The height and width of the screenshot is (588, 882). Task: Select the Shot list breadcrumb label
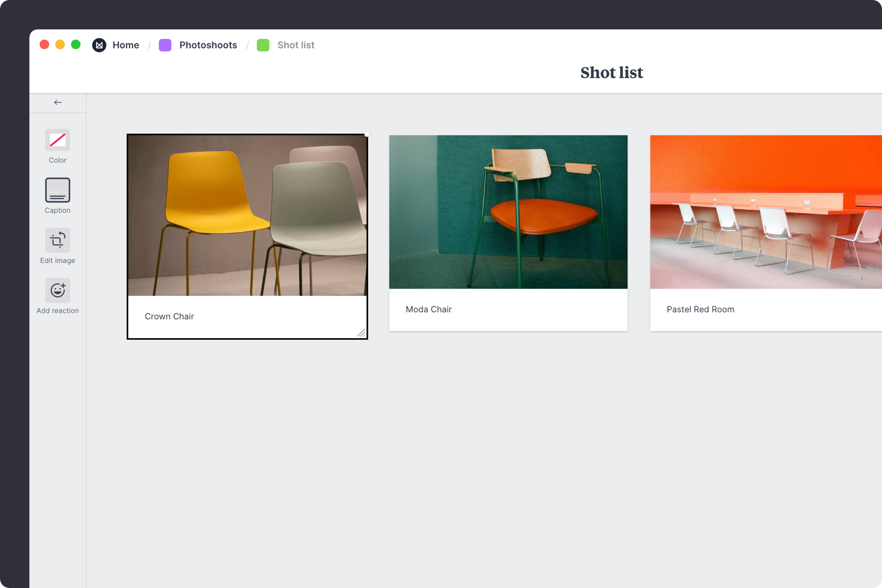(x=296, y=45)
